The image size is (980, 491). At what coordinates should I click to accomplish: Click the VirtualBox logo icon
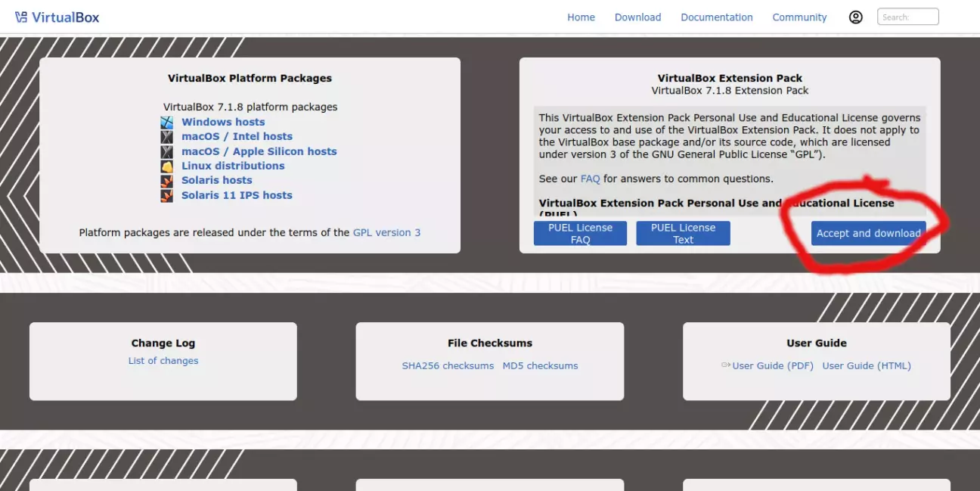21,17
